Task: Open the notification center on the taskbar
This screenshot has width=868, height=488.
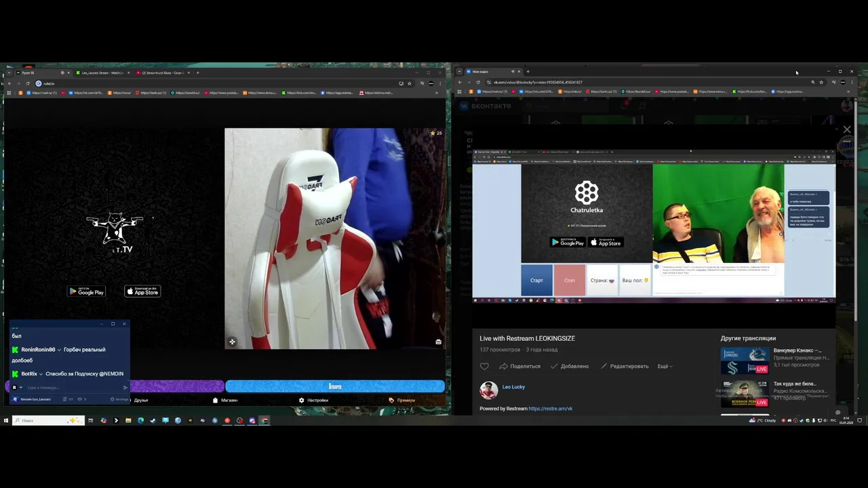Action: (x=860, y=421)
